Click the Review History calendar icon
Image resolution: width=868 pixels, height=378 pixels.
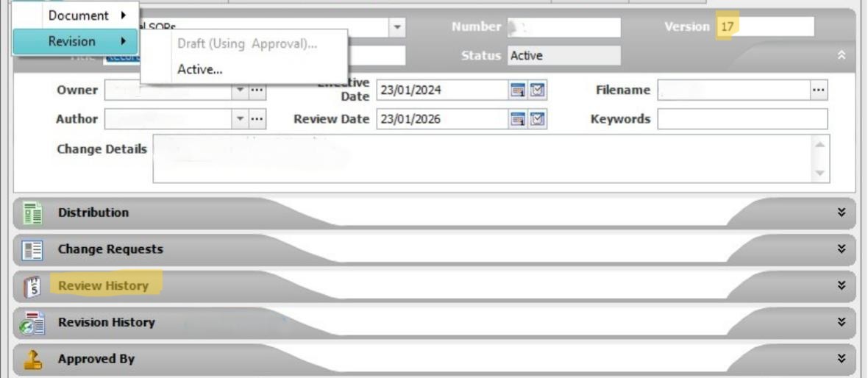(x=32, y=287)
